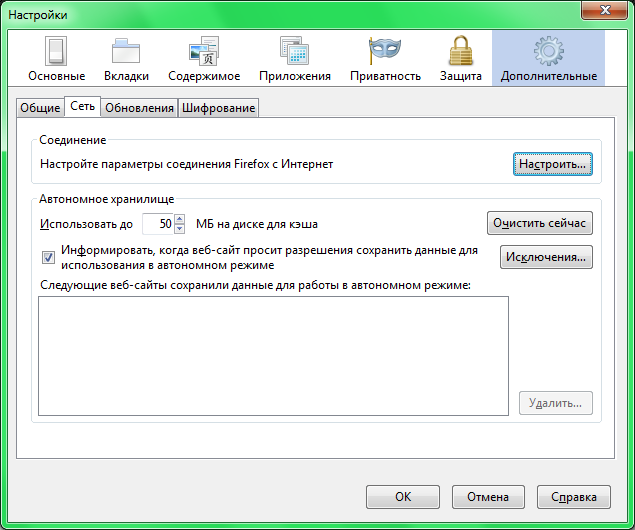635x530 pixels.
Task: Open the Вкладки settings panel
Action: [x=126, y=59]
